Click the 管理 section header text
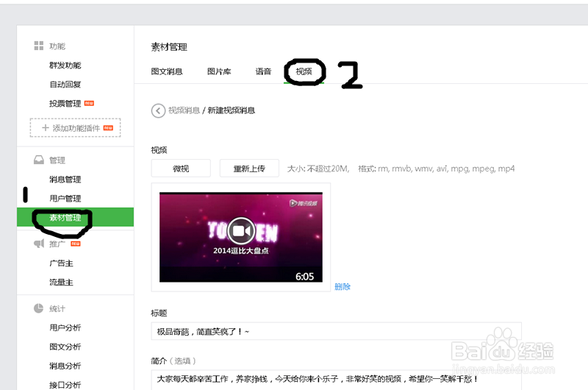The height and width of the screenshot is (390, 588). pyautogui.click(x=57, y=160)
